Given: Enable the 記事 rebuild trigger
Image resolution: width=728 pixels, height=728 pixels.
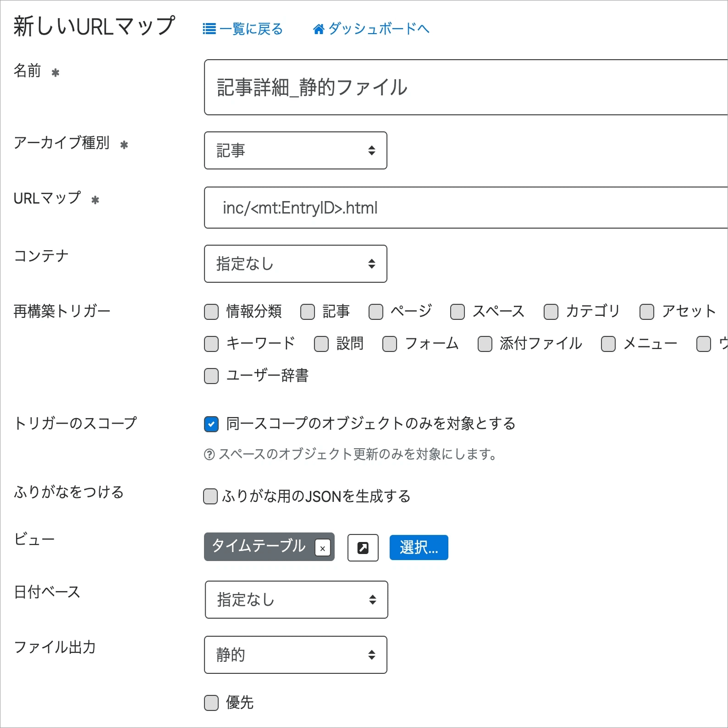Looking at the screenshot, I should click(307, 311).
